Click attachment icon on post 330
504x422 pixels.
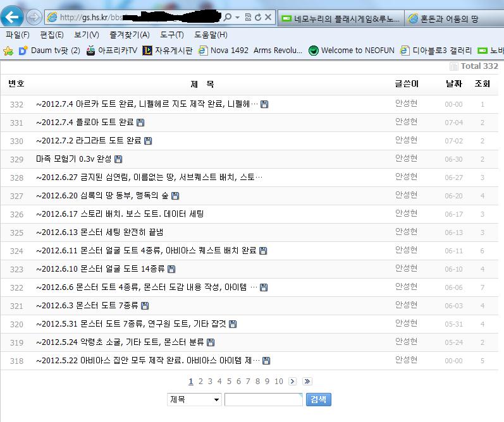(148, 141)
